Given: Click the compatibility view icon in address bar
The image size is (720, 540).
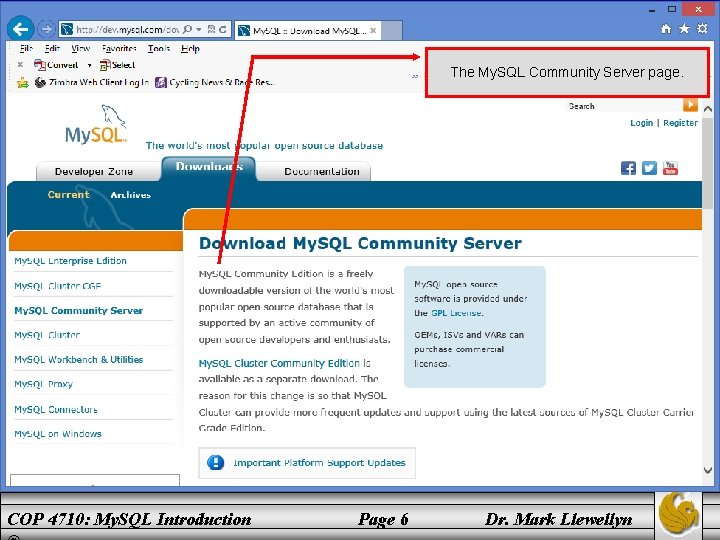Looking at the screenshot, I should click(211, 29).
